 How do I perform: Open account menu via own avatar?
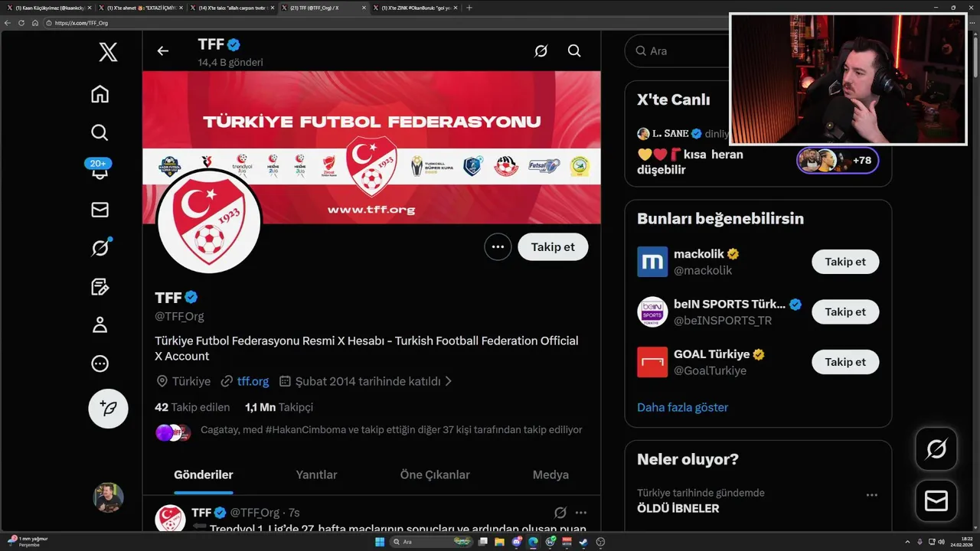coord(108,497)
